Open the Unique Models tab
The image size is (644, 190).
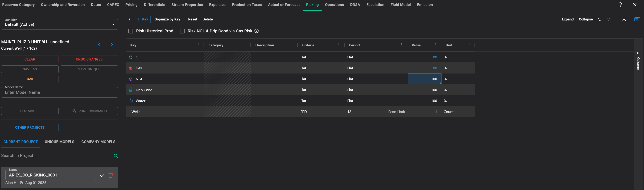[60, 142]
